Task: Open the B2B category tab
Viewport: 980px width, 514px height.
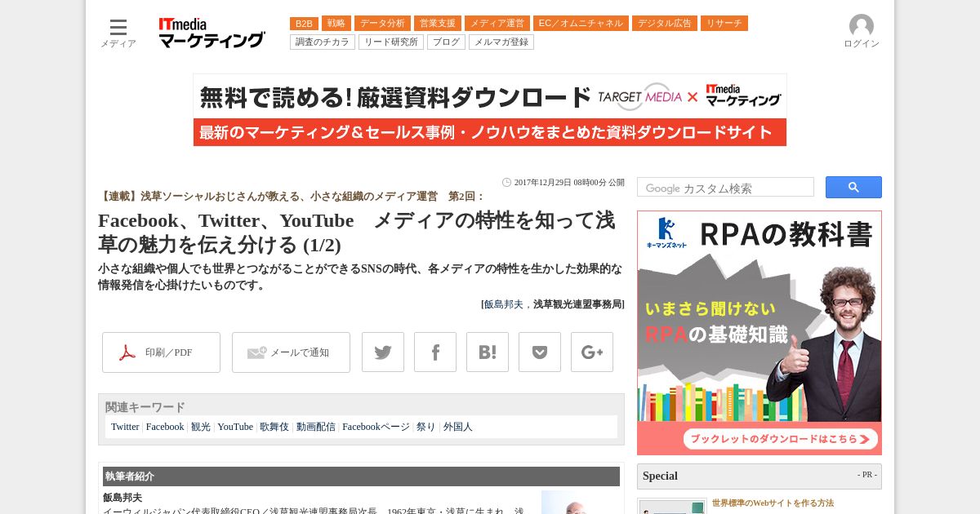Action: (x=304, y=24)
